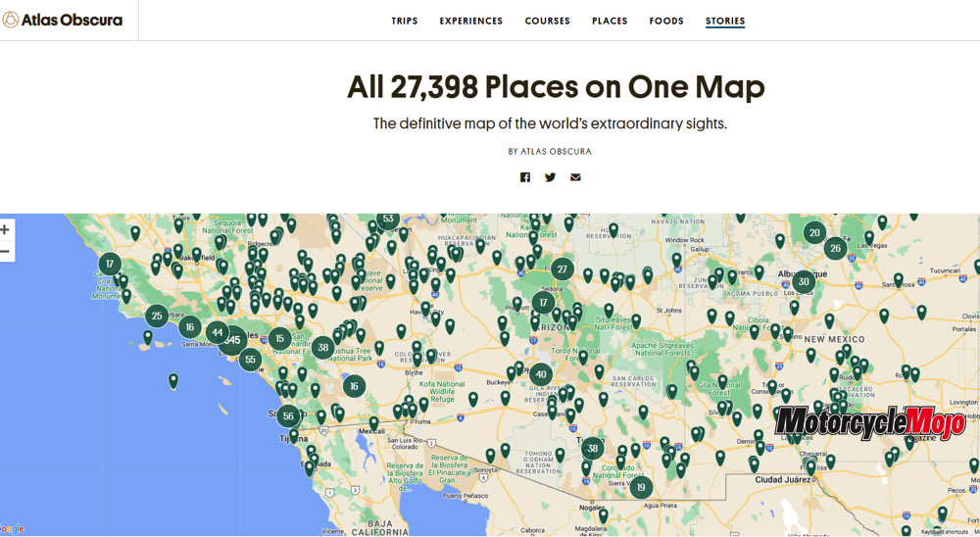
Task: Select Foods in the navigation bar
Action: click(x=666, y=21)
